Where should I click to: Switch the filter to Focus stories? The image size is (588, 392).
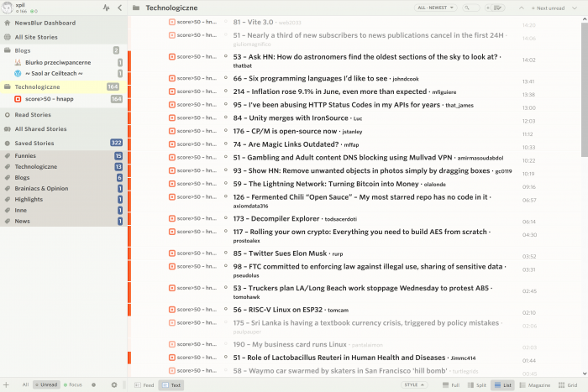coord(72,384)
